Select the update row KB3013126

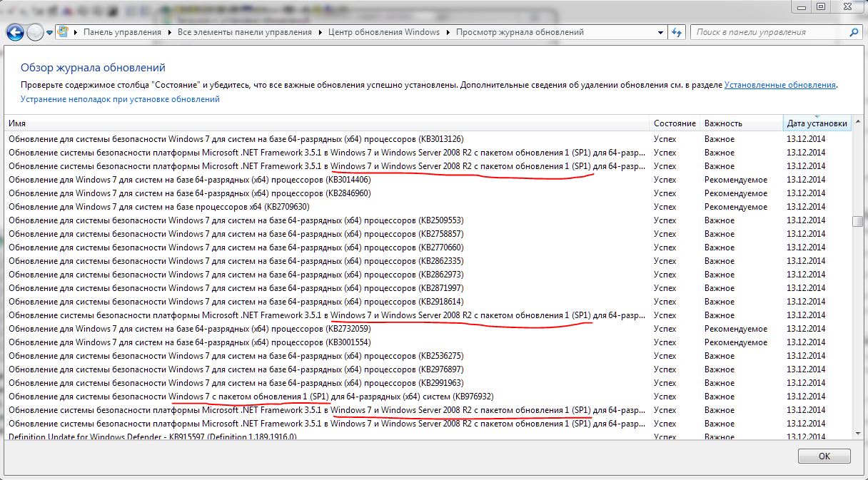click(428, 139)
